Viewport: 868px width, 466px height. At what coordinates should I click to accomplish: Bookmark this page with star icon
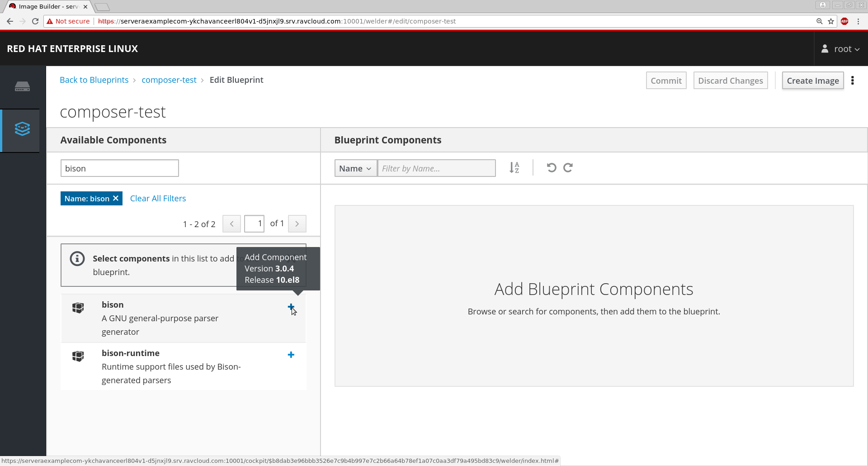pyautogui.click(x=831, y=21)
